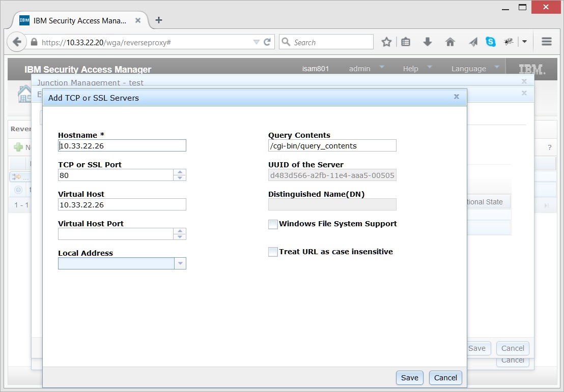Cancel the Add TCP or SSL Servers dialog

point(445,378)
